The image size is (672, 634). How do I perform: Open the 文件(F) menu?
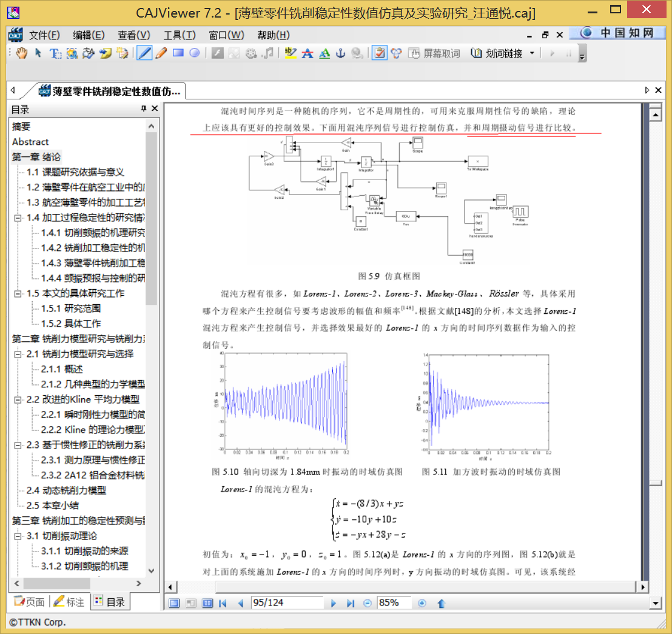[44, 35]
